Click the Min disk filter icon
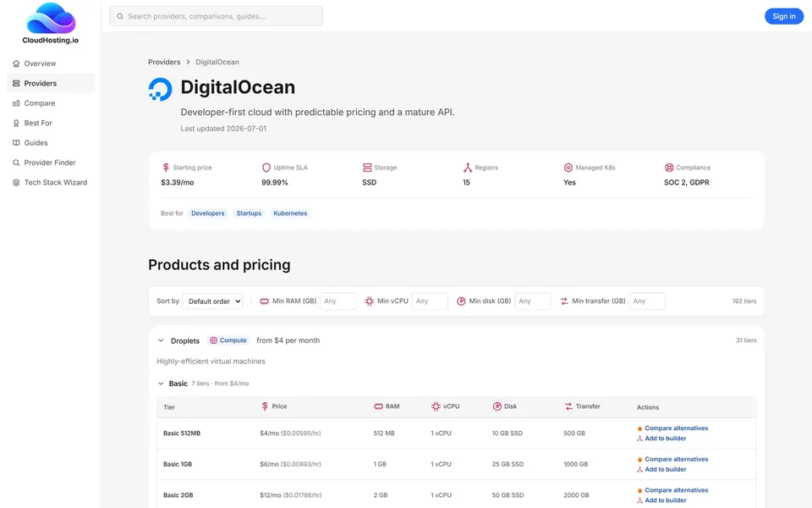Screen dimensions: 812x508 pos(461,301)
